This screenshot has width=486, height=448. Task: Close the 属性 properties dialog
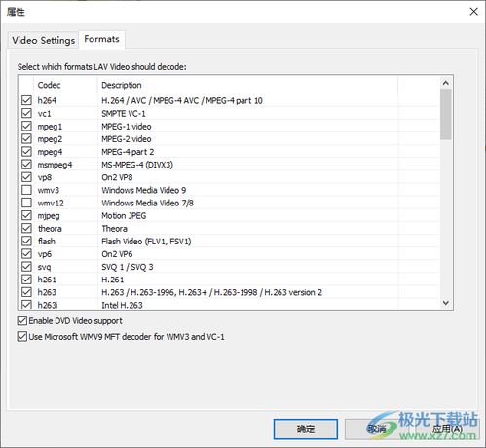click(473, 12)
